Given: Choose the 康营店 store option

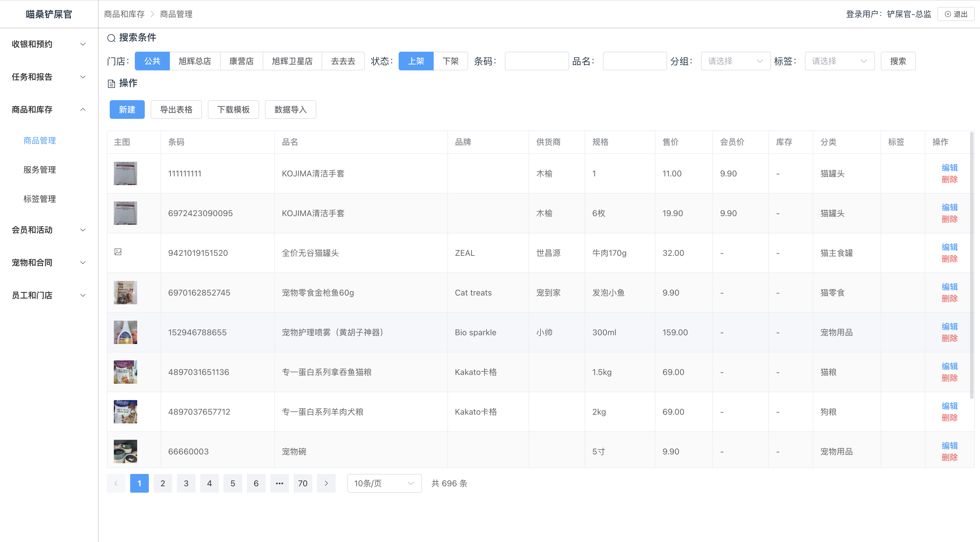Looking at the screenshot, I should tap(241, 61).
